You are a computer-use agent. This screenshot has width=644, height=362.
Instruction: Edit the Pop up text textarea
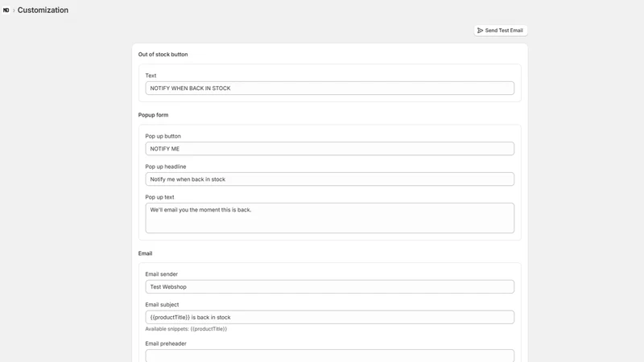(329, 218)
